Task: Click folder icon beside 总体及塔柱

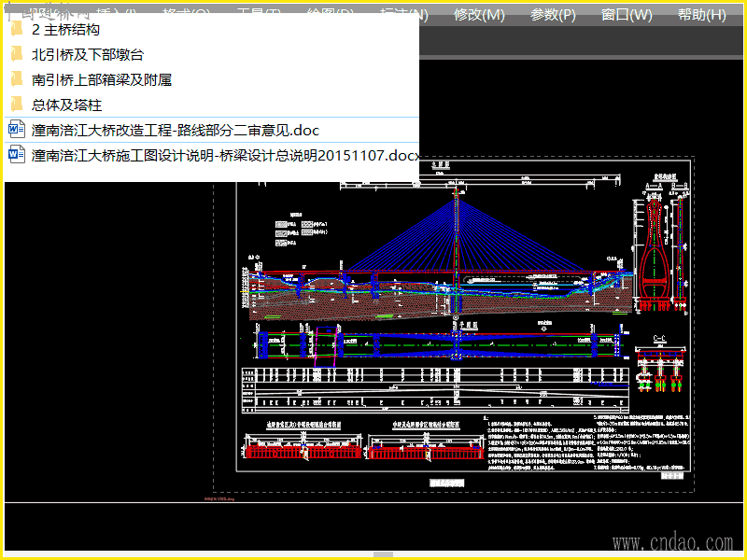Action: click(x=17, y=105)
